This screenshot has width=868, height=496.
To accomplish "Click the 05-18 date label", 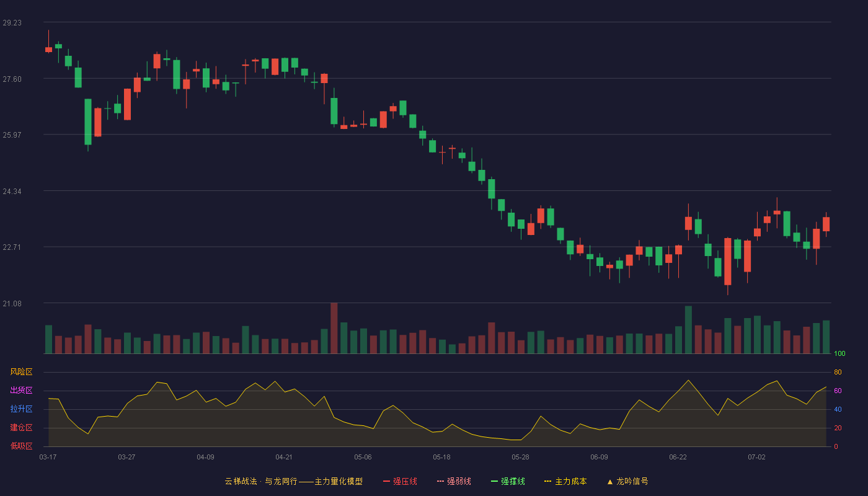I will click(441, 457).
